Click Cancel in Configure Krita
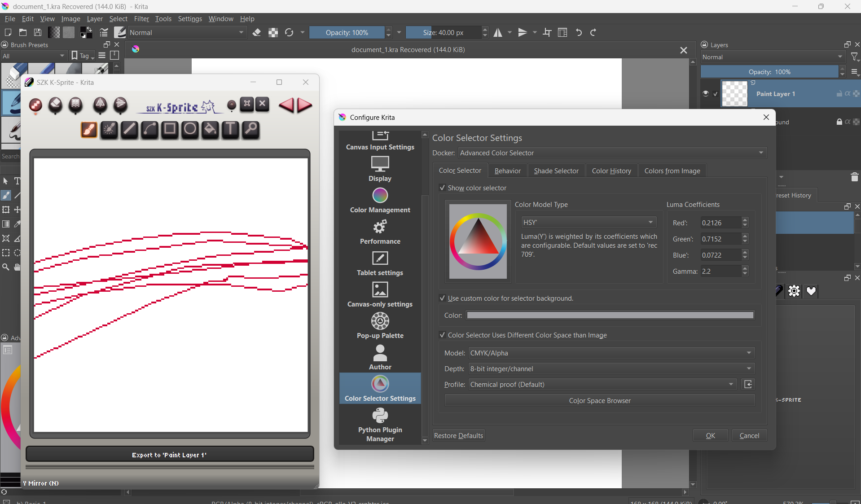Viewport: 861px width, 504px height. [x=749, y=435]
